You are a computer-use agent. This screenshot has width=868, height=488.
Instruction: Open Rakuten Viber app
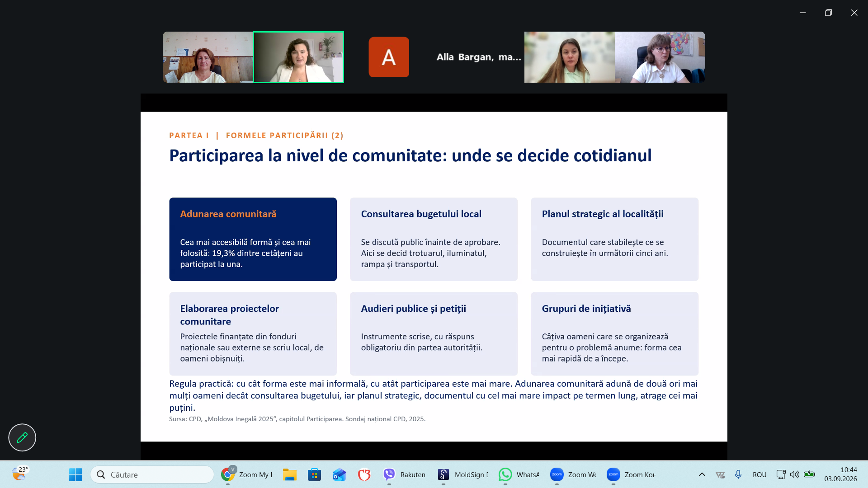click(404, 474)
